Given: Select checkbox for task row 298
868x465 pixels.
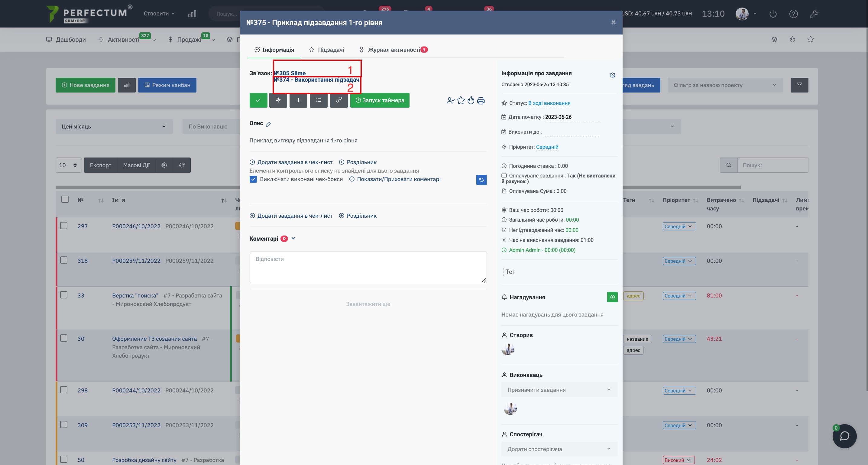Looking at the screenshot, I should [x=64, y=390].
